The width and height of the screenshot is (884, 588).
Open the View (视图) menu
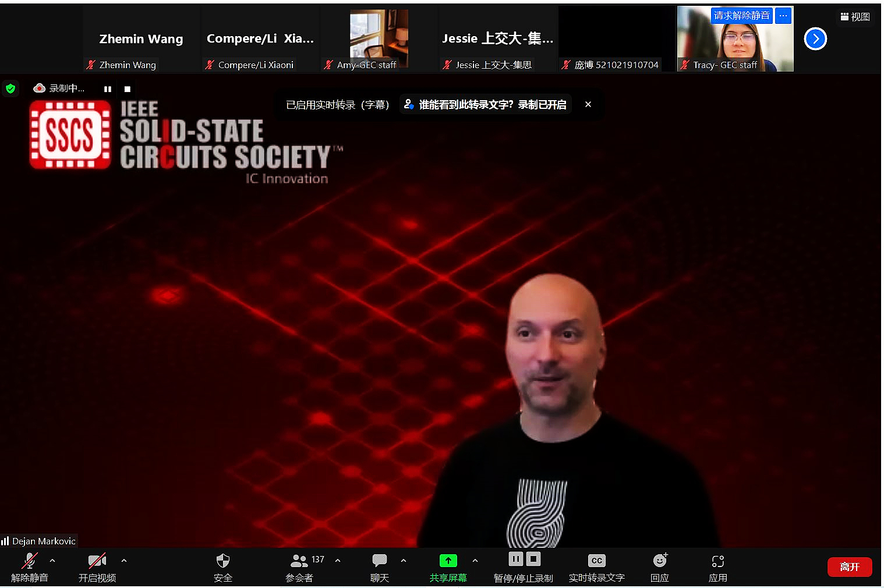tap(855, 17)
